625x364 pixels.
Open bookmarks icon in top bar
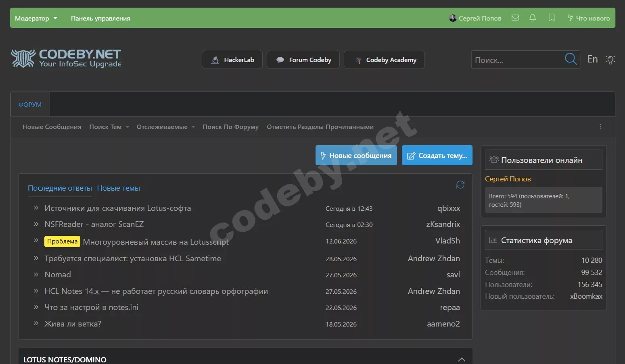[552, 18]
